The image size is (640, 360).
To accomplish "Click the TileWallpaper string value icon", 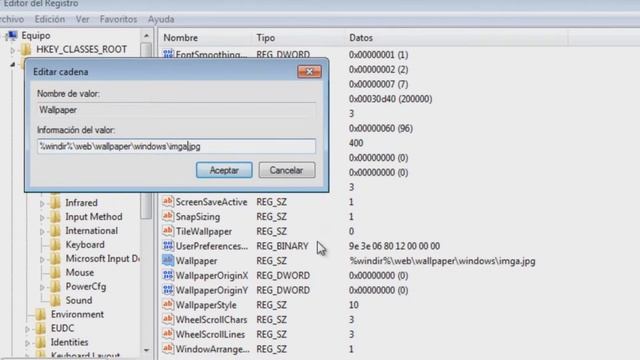I will click(168, 231).
